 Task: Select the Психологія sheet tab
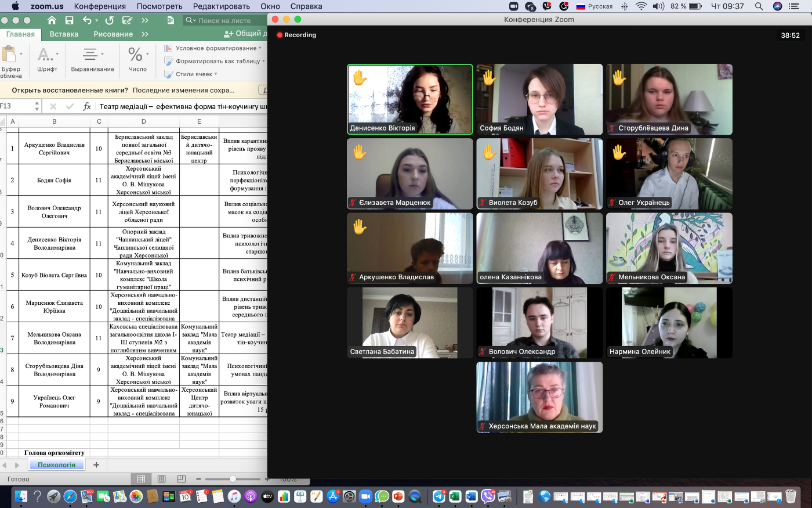(x=57, y=464)
